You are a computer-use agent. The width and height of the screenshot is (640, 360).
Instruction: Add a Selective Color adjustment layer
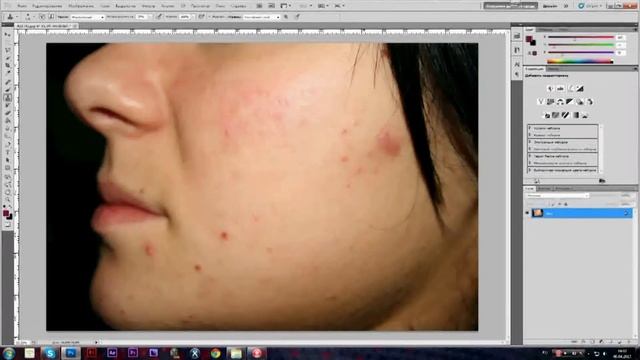585,115
